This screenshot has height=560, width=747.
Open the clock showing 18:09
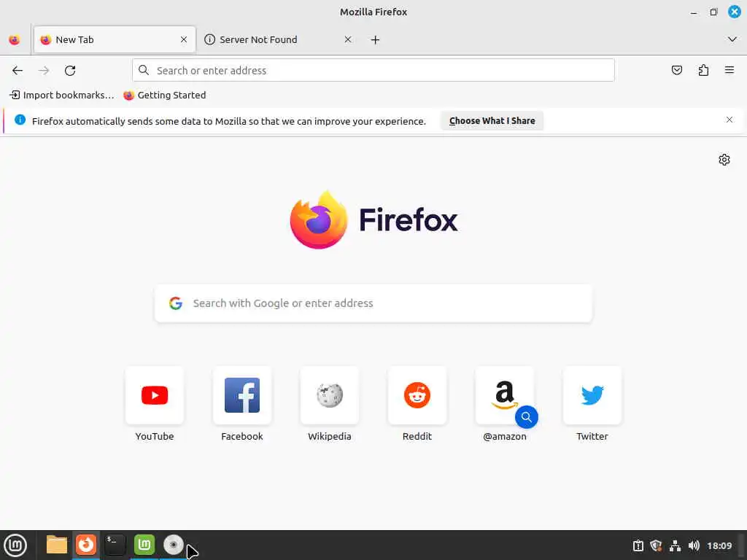pos(719,545)
